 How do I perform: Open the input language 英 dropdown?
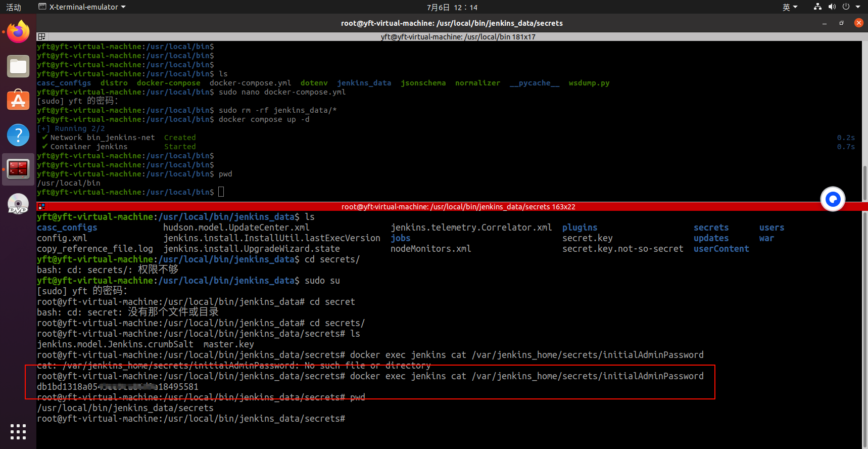point(790,7)
